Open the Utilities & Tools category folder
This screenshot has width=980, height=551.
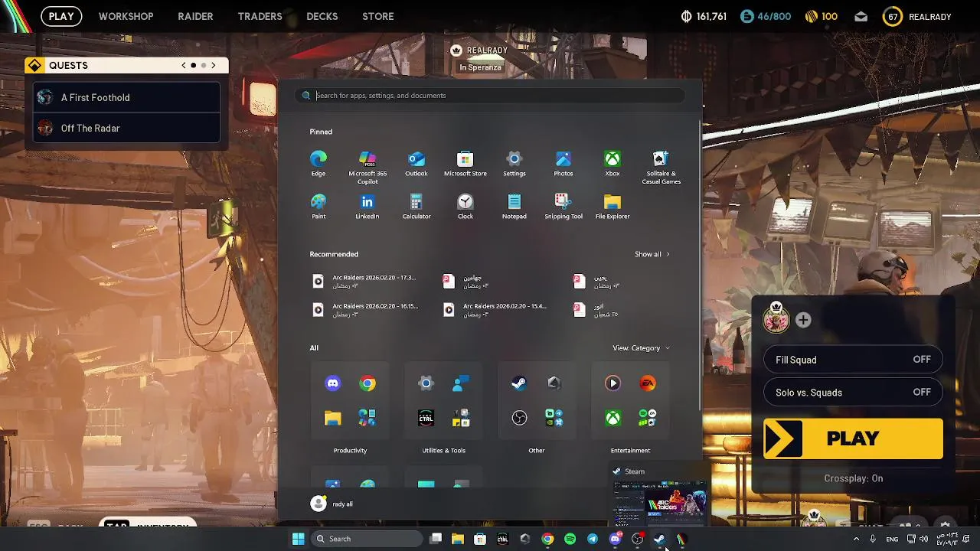443,451
